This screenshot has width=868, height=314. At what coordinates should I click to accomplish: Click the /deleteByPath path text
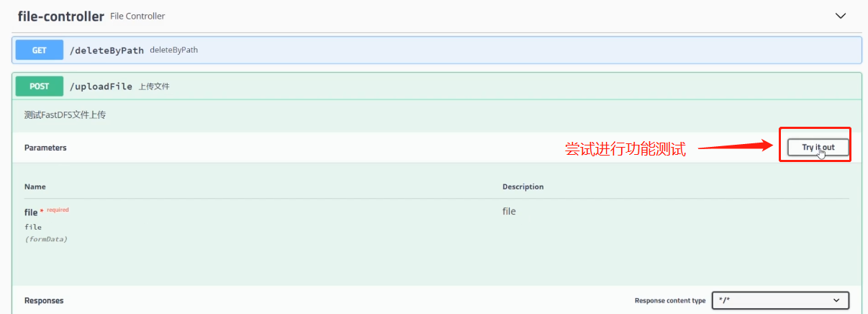tap(107, 50)
